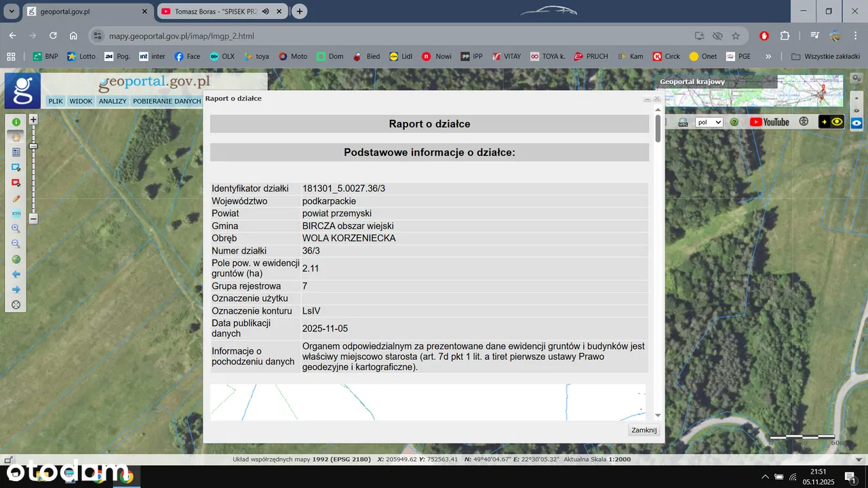Show full map extent globe icon

coord(16,259)
